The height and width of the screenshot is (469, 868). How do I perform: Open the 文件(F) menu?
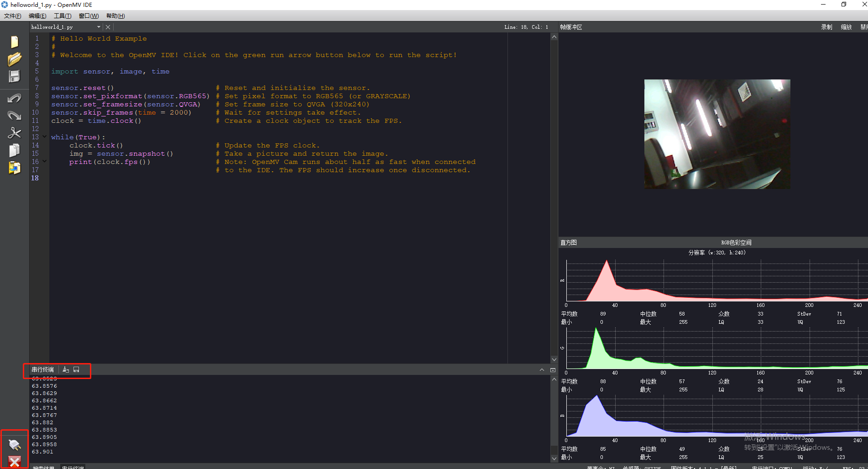(x=12, y=16)
